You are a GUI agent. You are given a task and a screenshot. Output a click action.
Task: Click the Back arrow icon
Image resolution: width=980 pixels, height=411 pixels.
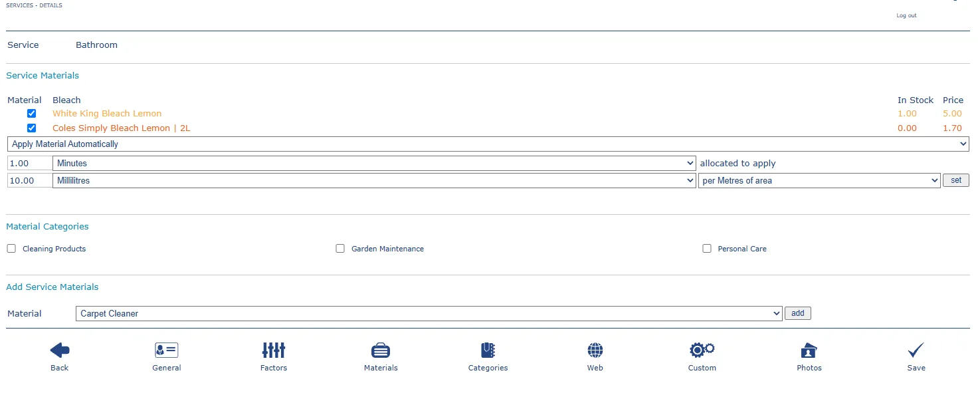(60, 350)
